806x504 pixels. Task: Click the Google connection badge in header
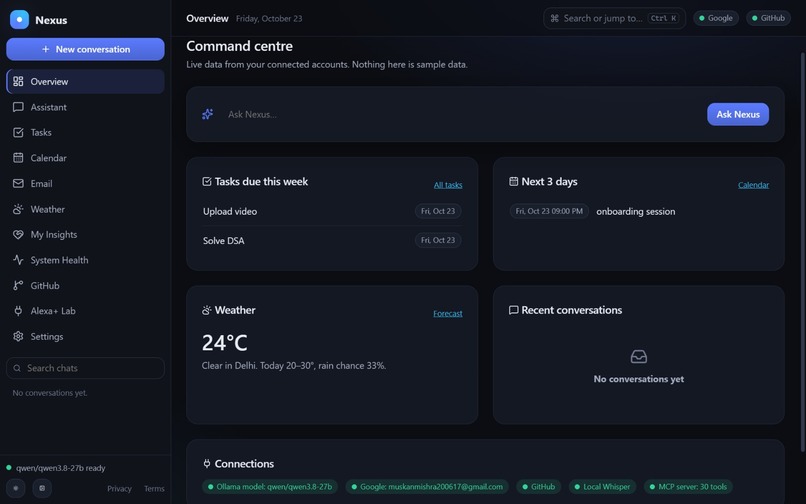(x=716, y=19)
